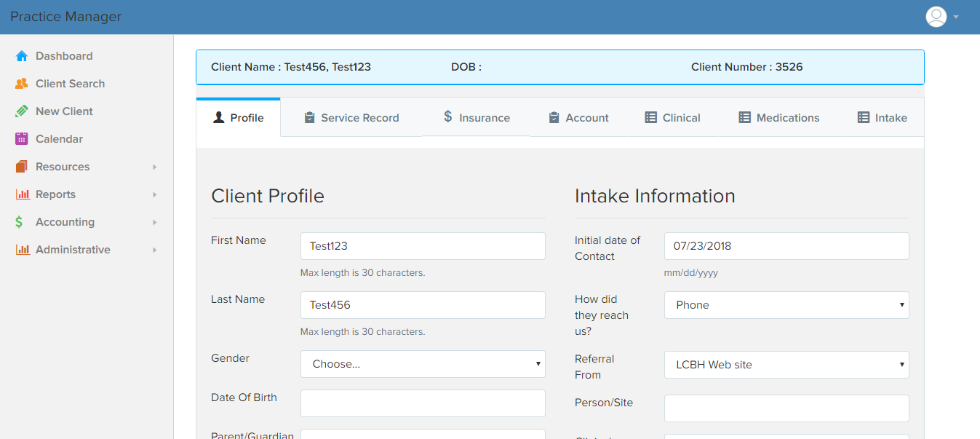This screenshot has width=980, height=439.
Task: Click the Last Name input field
Action: pyautogui.click(x=423, y=305)
